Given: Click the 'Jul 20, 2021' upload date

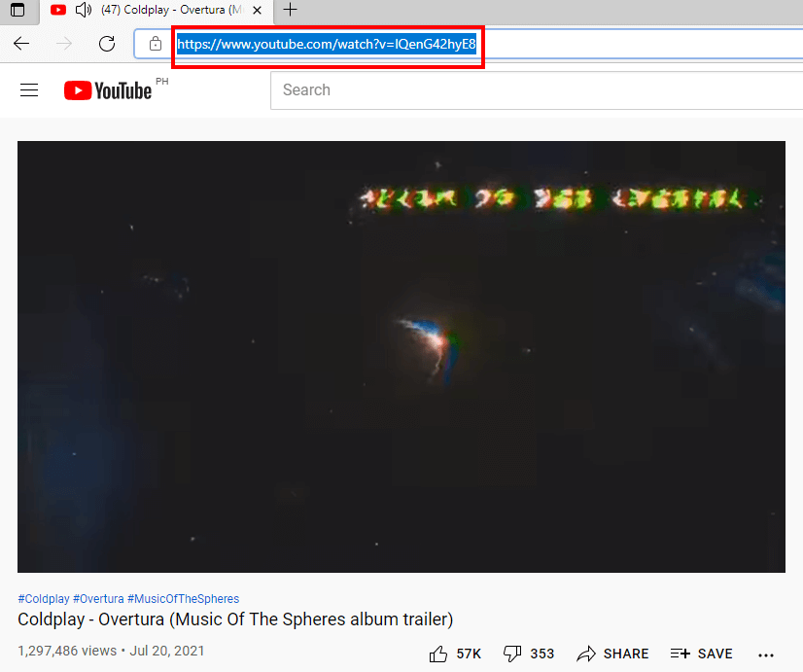Looking at the screenshot, I should tap(167, 651).
